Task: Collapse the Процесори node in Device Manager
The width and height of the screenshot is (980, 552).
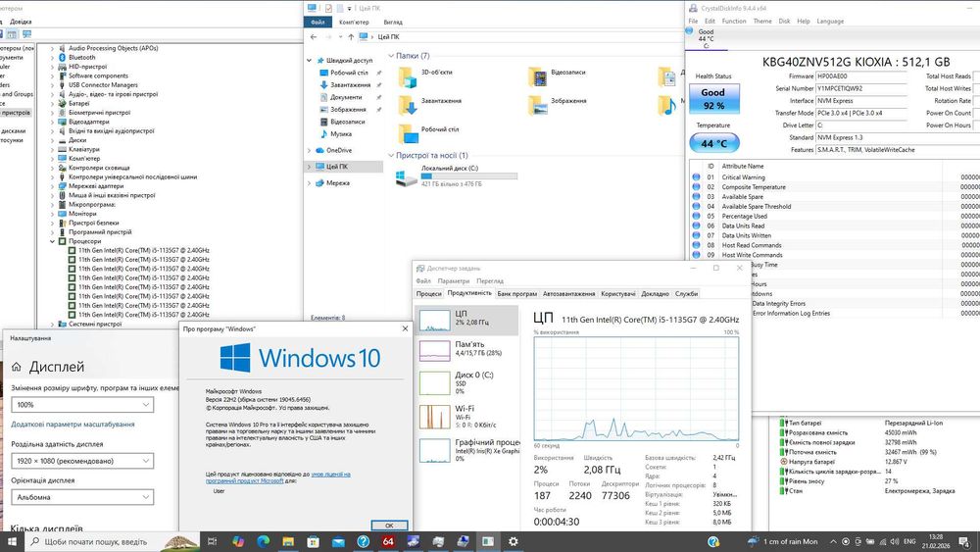Action: pyautogui.click(x=53, y=241)
